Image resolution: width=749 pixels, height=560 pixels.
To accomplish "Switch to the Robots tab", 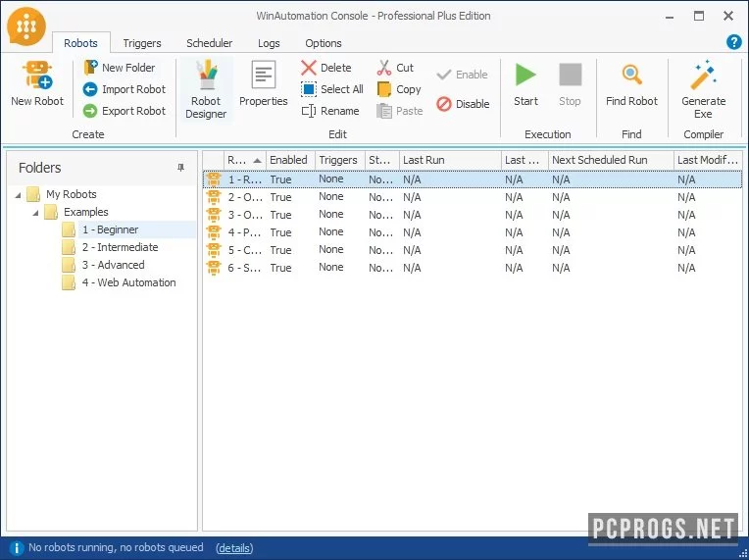I will click(x=80, y=43).
